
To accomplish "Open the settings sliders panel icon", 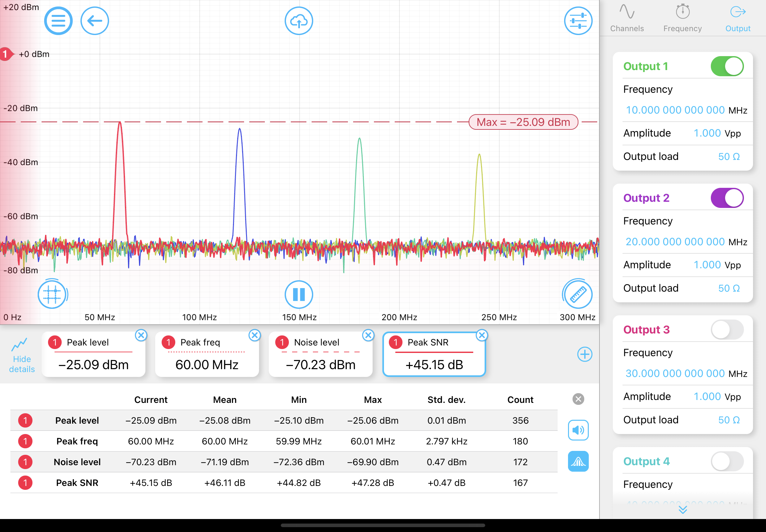I will coord(578,21).
